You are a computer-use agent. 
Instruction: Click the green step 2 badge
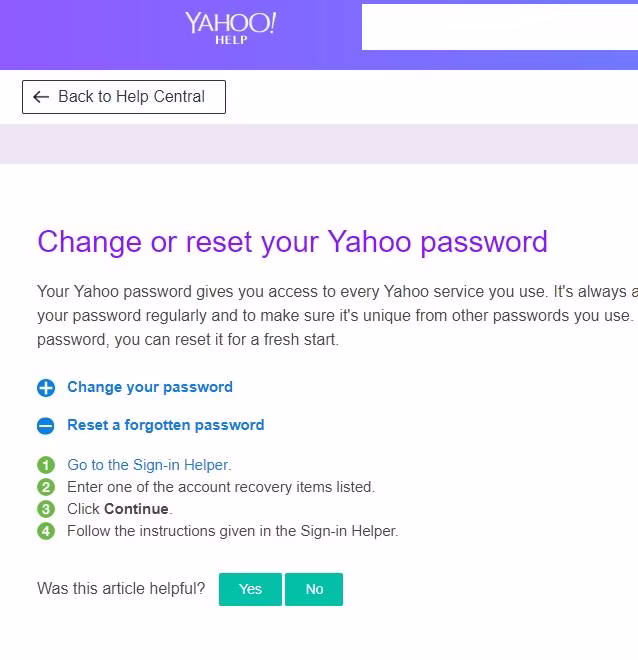coord(46,487)
